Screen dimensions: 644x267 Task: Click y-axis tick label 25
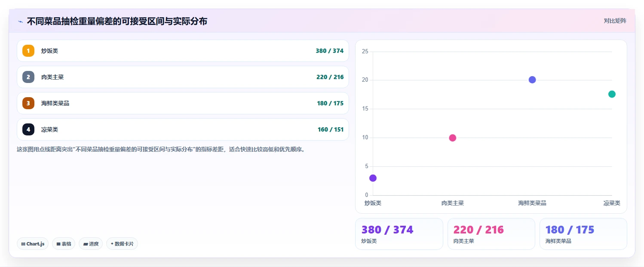point(365,52)
